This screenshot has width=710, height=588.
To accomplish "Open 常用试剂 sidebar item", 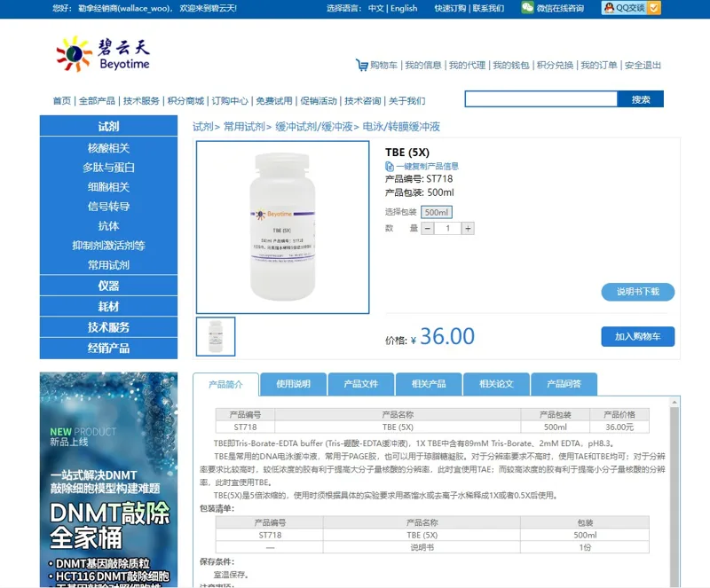I will tap(108, 265).
